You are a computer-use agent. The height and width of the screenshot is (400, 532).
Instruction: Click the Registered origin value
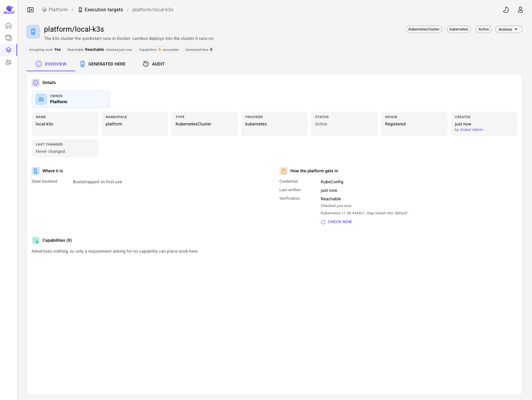click(395, 124)
